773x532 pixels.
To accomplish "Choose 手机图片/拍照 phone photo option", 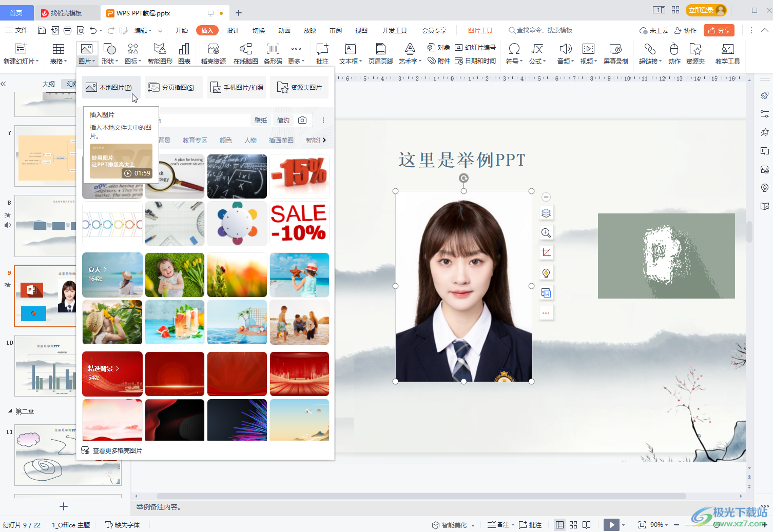I will pyautogui.click(x=237, y=87).
